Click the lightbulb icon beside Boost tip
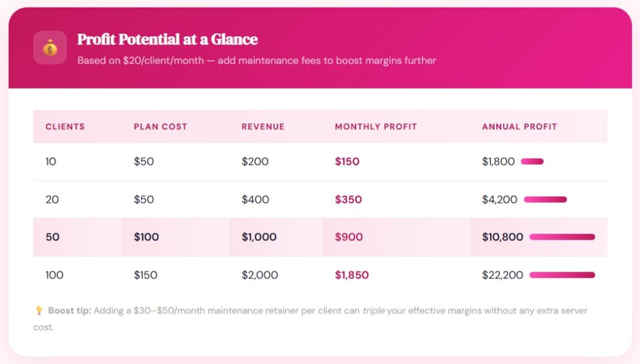Viewport: 640px width, 364px height. 39,310
